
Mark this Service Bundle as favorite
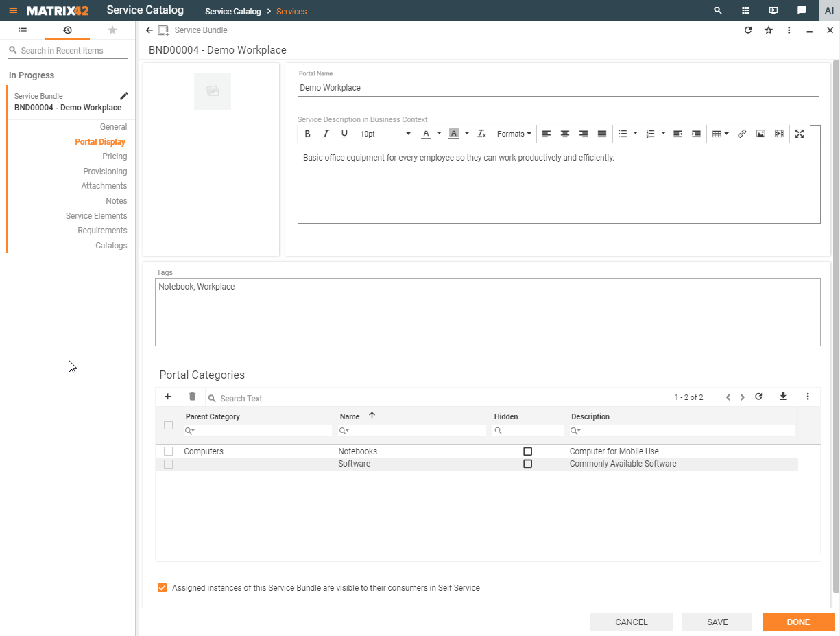coord(769,30)
